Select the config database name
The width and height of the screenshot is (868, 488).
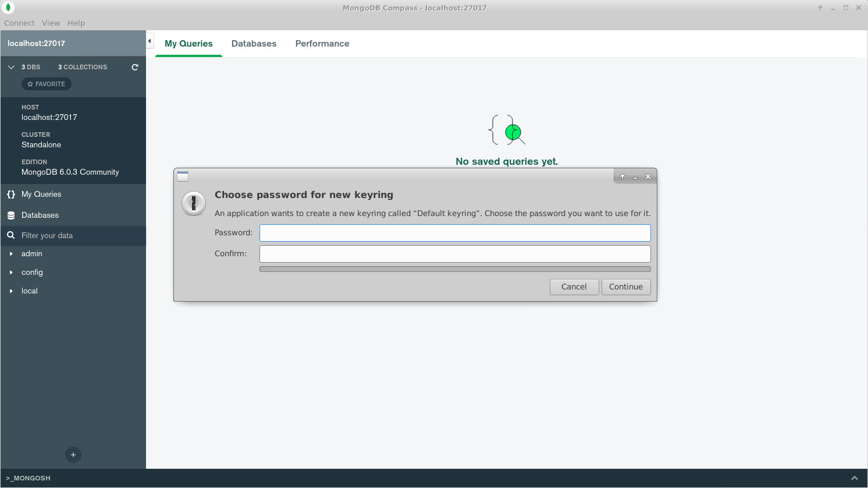32,273
